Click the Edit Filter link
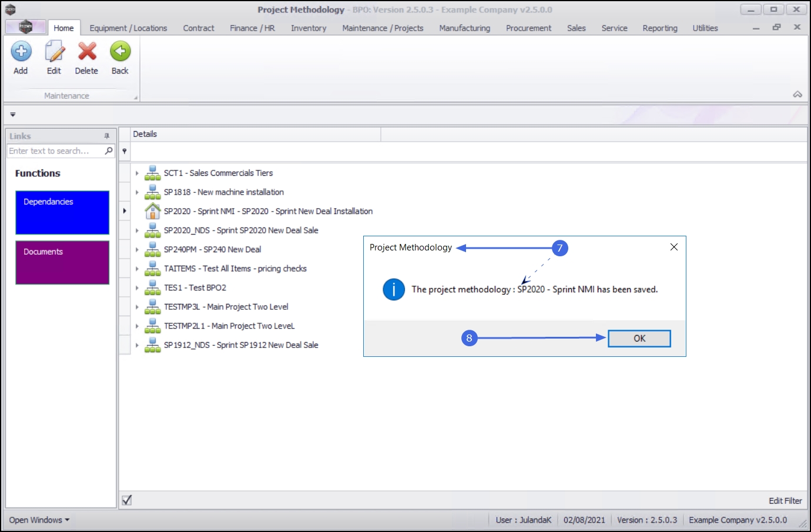 point(785,501)
